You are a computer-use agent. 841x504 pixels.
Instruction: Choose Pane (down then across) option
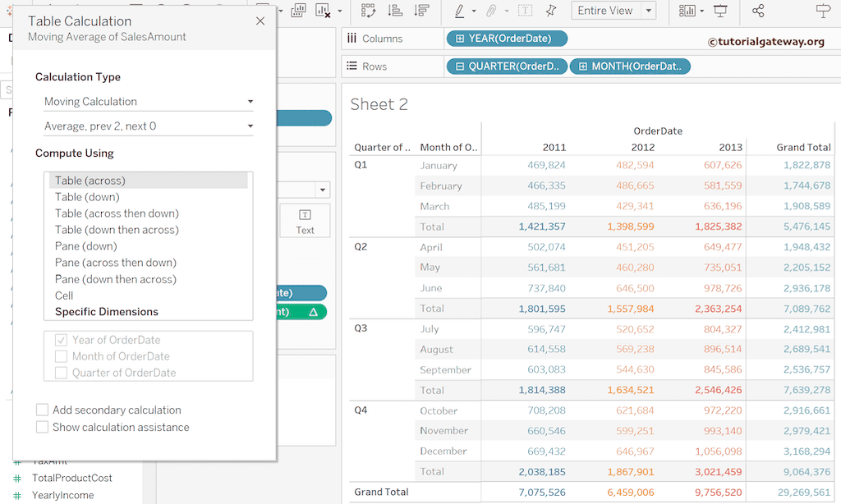[x=115, y=279]
